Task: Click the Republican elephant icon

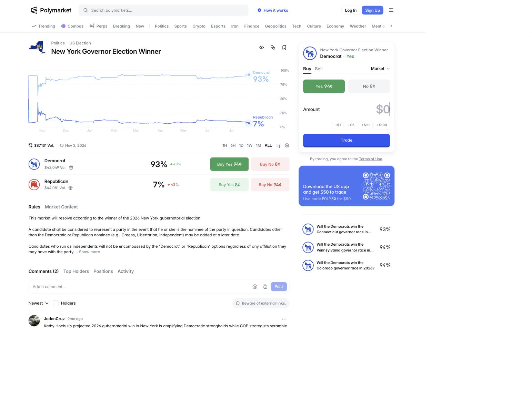Action: (34, 185)
